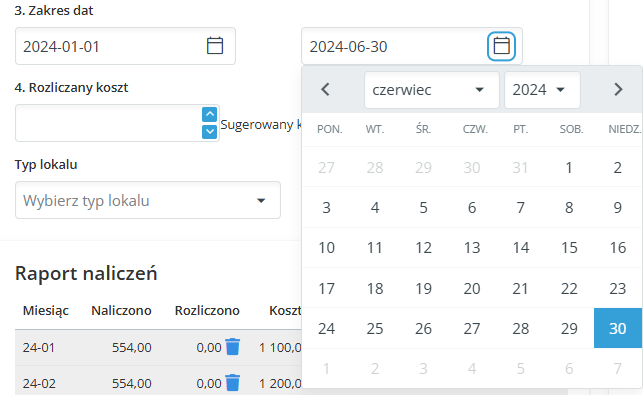
Task: Select day 24 in the calendar
Action: [x=326, y=328]
